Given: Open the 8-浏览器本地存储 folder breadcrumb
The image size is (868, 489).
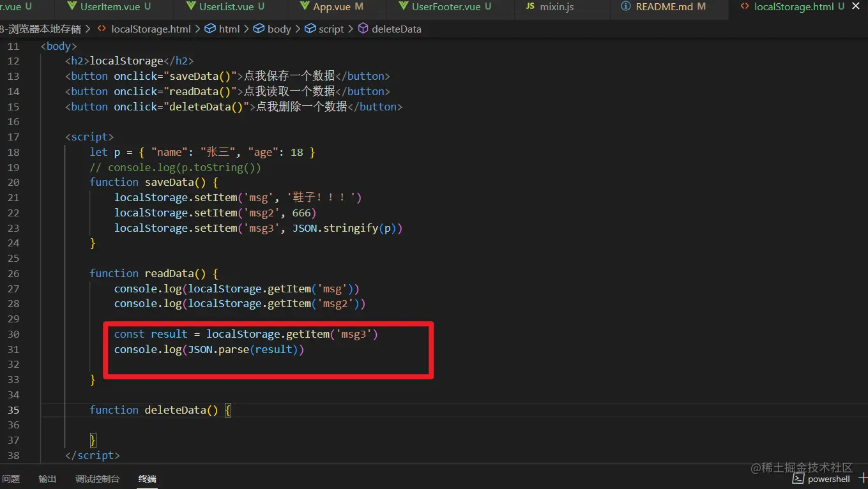Looking at the screenshot, I should [41, 29].
